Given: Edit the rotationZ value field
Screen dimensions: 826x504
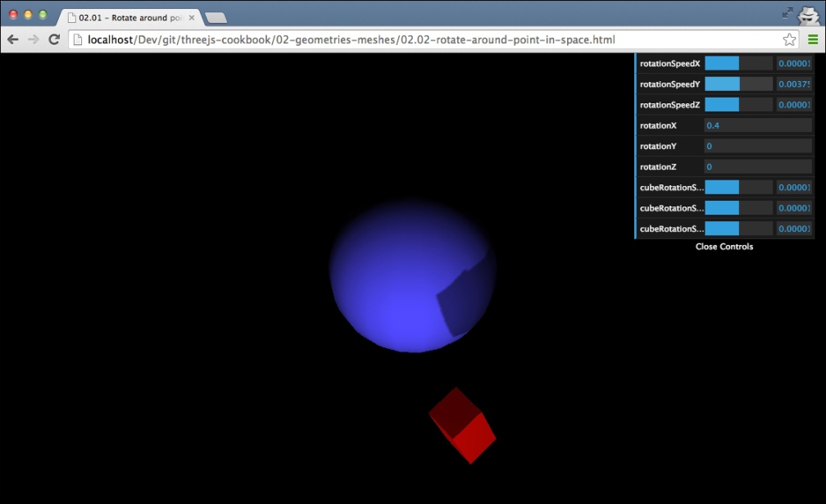Looking at the screenshot, I should click(x=758, y=166).
